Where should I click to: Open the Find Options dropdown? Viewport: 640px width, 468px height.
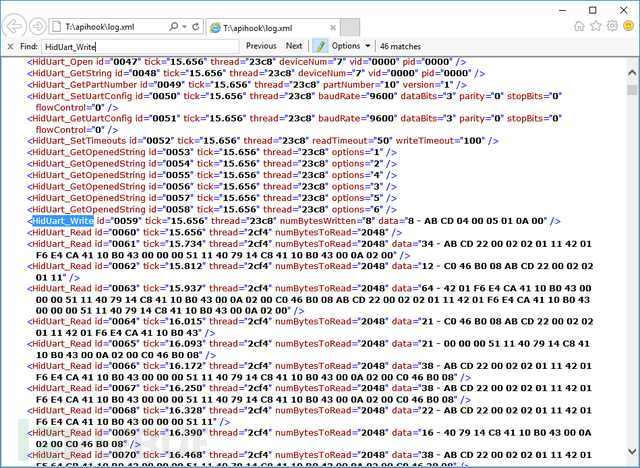tap(351, 46)
